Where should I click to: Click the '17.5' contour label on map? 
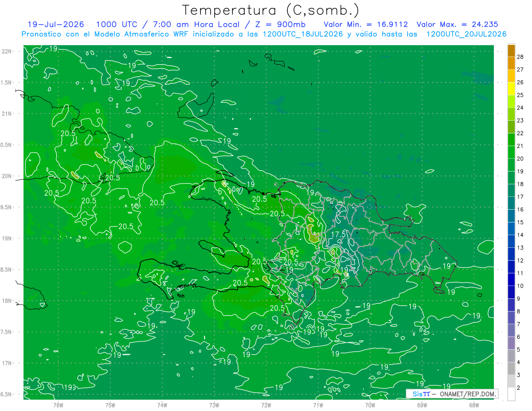pos(338,234)
